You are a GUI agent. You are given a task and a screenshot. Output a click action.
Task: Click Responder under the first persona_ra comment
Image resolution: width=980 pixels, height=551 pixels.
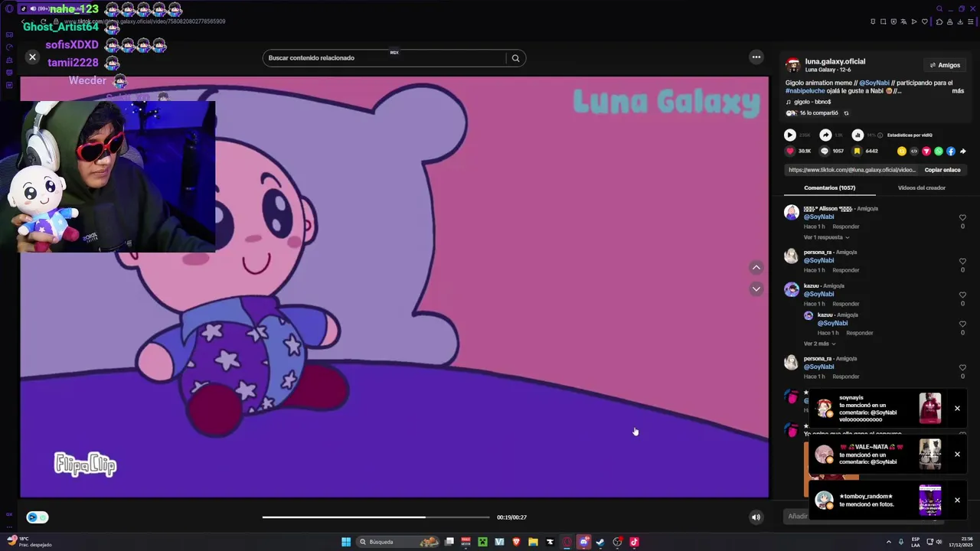[x=846, y=270]
